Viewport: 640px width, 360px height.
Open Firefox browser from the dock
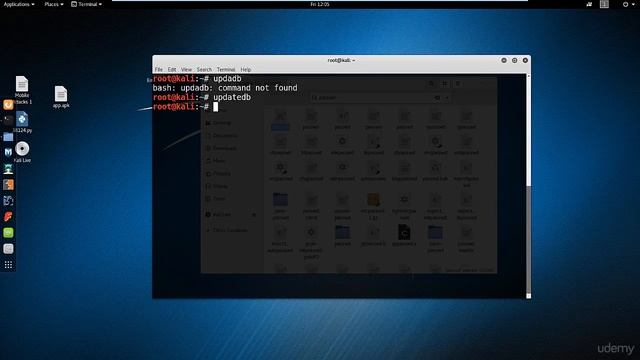(8, 105)
